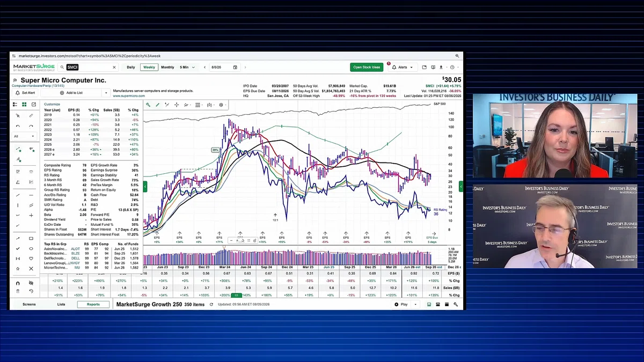Viewport: 644px width, 362px height.
Task: Select the star marker drawing tool
Action: click(18, 268)
